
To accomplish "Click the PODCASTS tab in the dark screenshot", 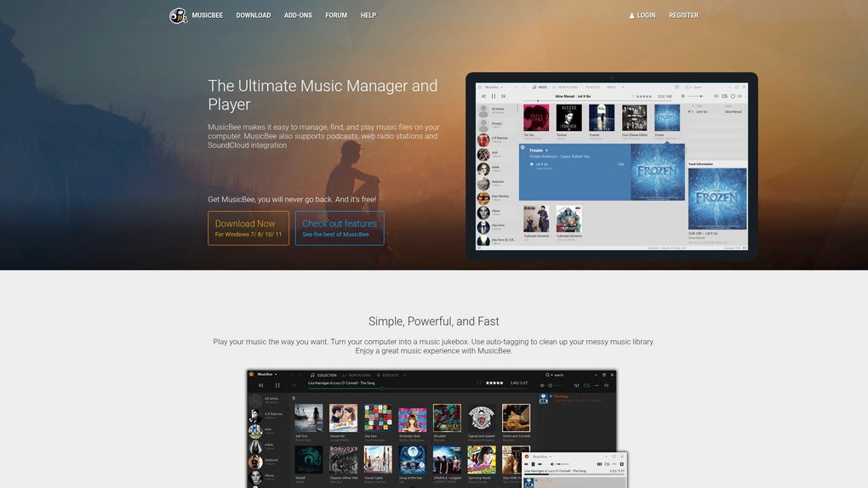I will click(x=387, y=375).
